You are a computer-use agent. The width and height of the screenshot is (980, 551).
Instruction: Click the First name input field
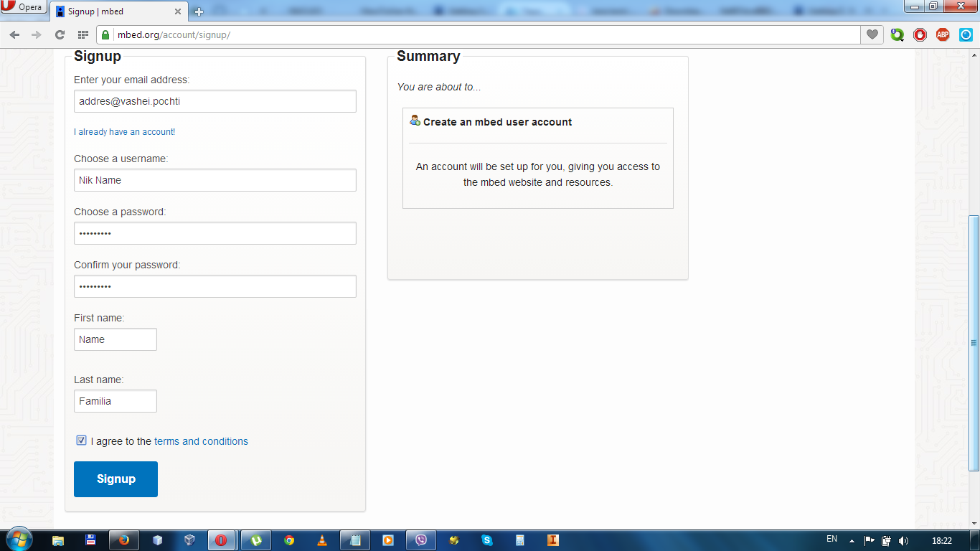point(116,339)
